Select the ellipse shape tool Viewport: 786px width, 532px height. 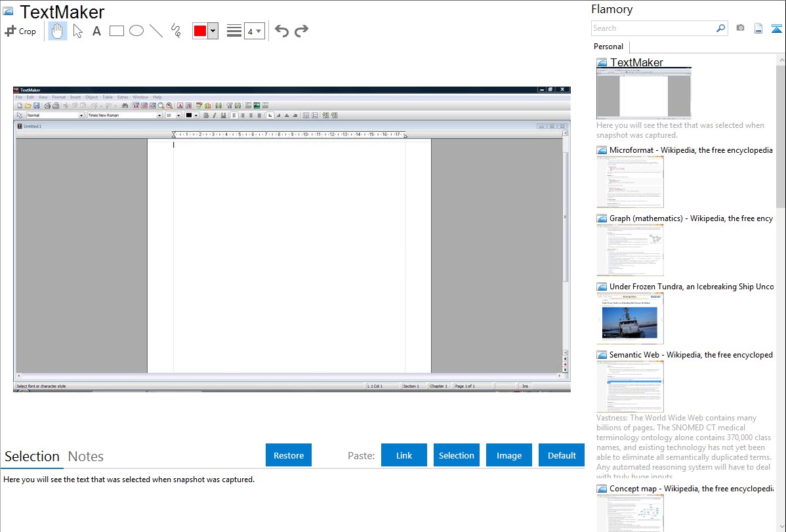136,31
